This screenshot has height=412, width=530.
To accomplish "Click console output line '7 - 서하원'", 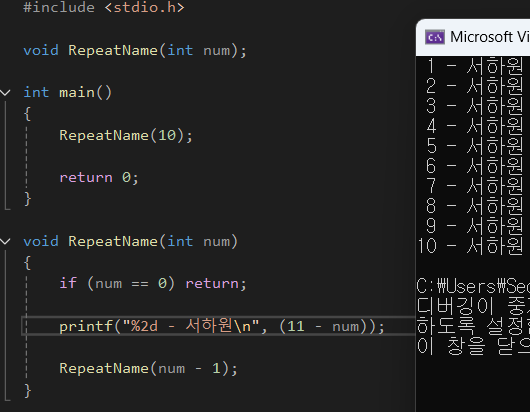I will [x=475, y=186].
